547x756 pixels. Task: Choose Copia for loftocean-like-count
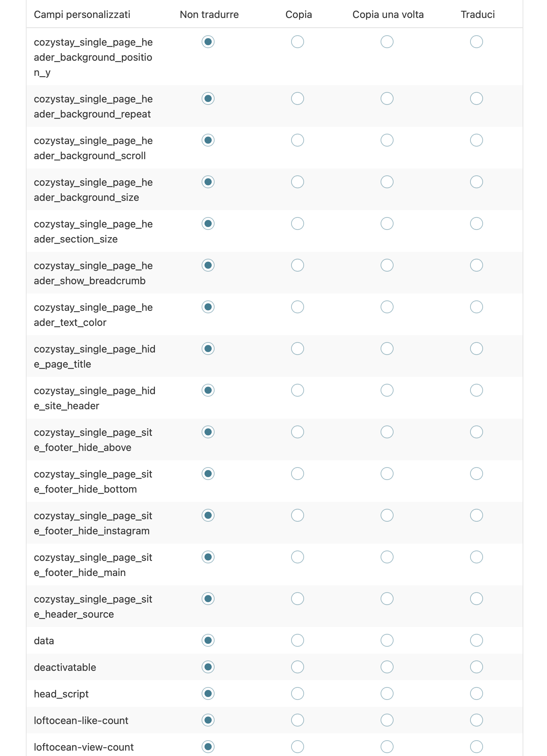click(298, 720)
